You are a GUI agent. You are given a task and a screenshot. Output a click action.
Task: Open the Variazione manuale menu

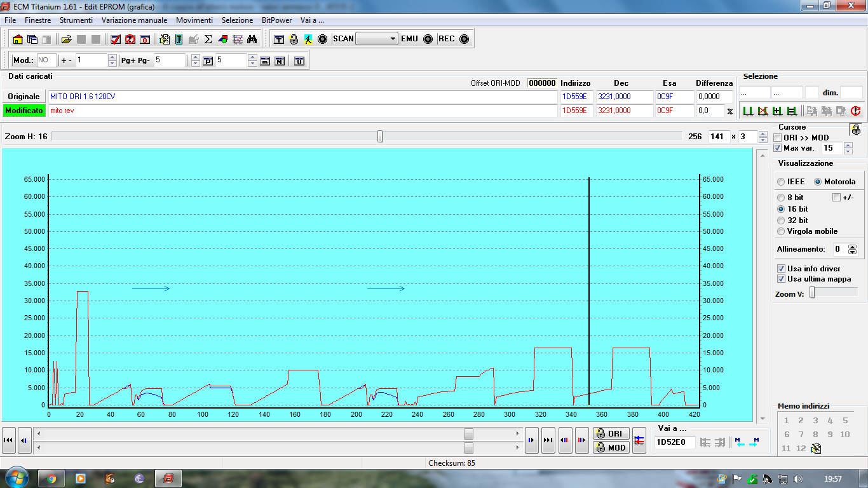click(134, 20)
